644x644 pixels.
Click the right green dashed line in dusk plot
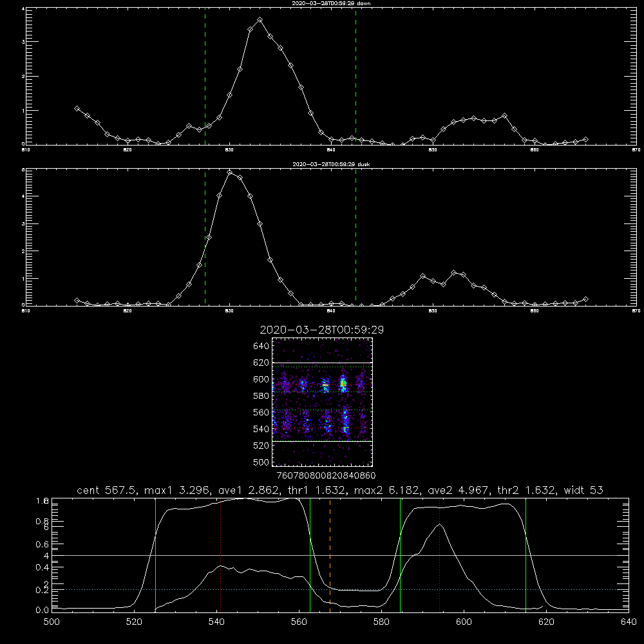pyautogui.click(x=355, y=237)
